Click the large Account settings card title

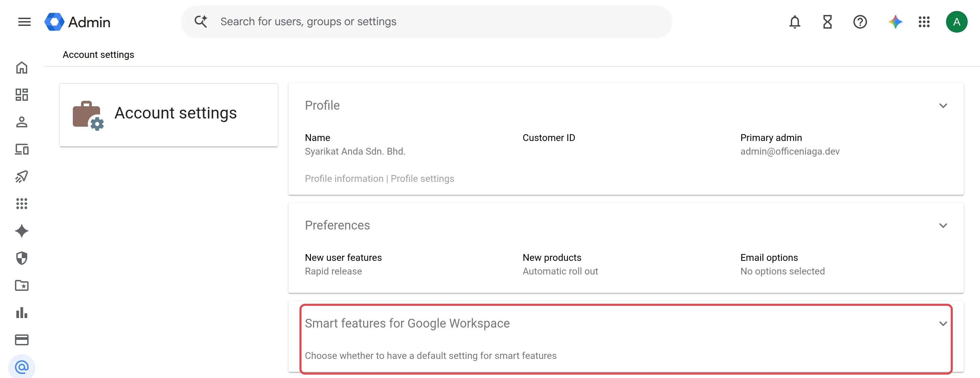point(175,113)
